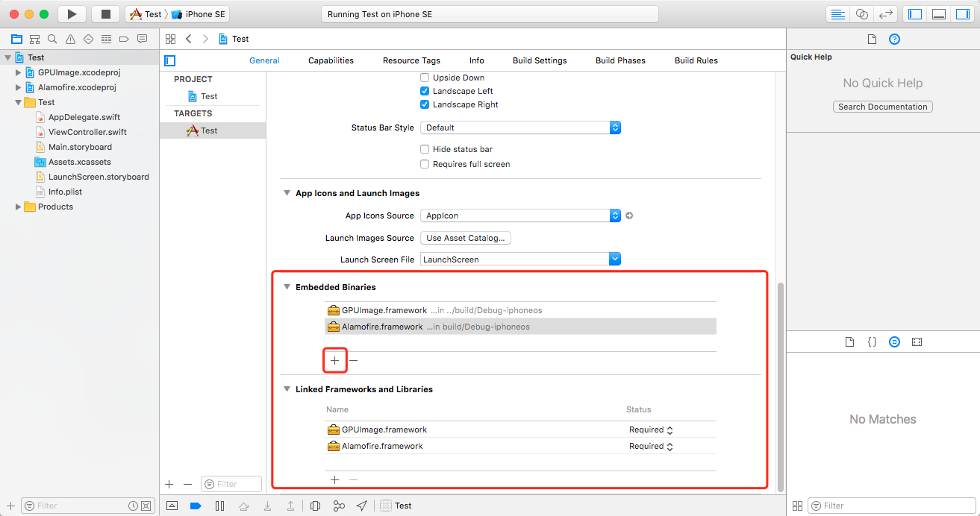Viewport: 980px width, 516px height.
Task: Stop the running task
Action: 105,14
